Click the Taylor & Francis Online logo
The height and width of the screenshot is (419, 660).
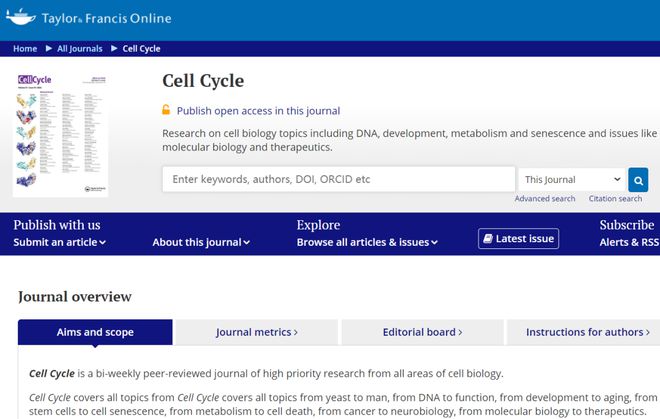click(88, 18)
